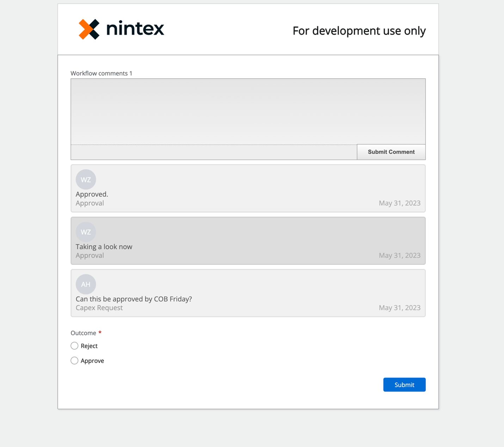
Task: Click the Capex Request label text
Action: point(99,308)
